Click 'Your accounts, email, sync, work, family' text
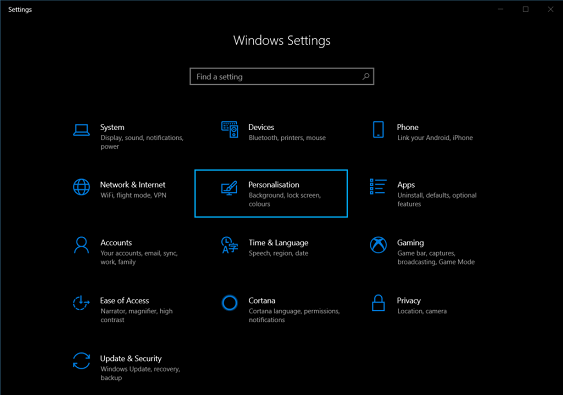Viewport: 563px width, 395px height. pyautogui.click(x=139, y=257)
